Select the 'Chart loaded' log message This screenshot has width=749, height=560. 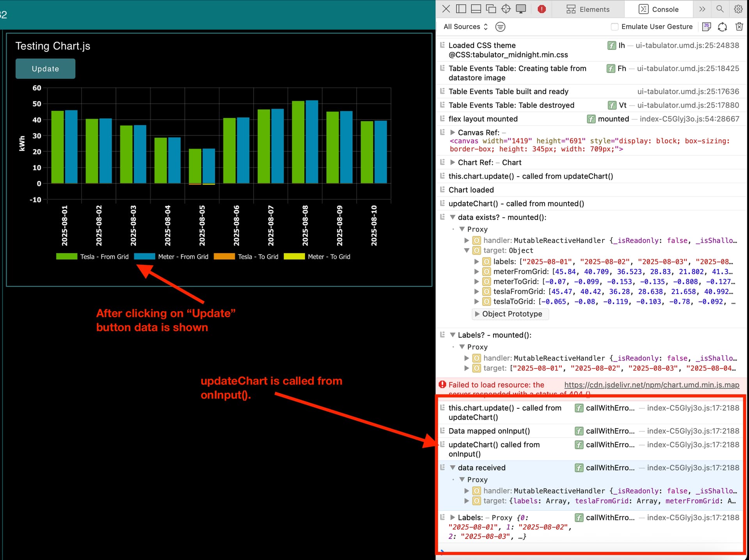[x=471, y=190]
